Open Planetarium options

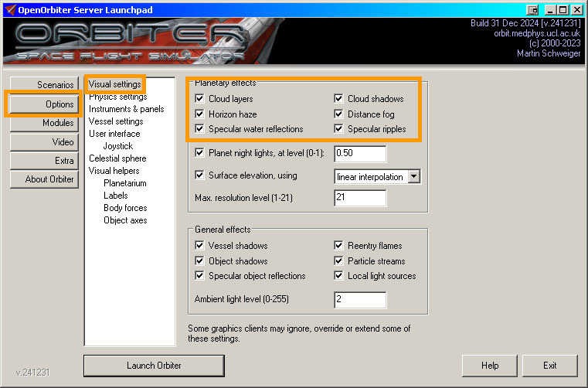(x=125, y=183)
